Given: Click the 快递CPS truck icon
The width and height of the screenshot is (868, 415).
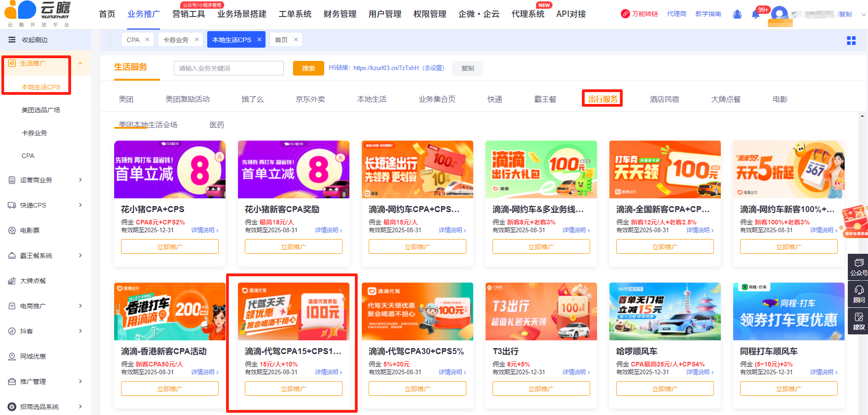Looking at the screenshot, I should (x=12, y=205).
